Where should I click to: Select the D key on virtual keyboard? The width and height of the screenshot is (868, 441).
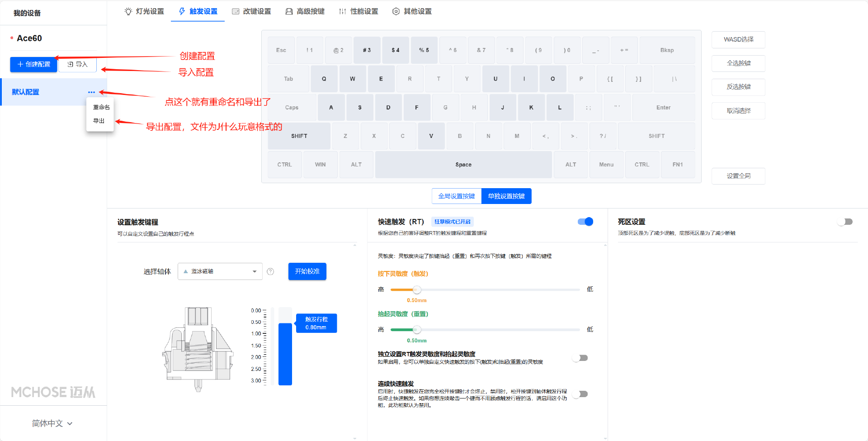pos(388,107)
